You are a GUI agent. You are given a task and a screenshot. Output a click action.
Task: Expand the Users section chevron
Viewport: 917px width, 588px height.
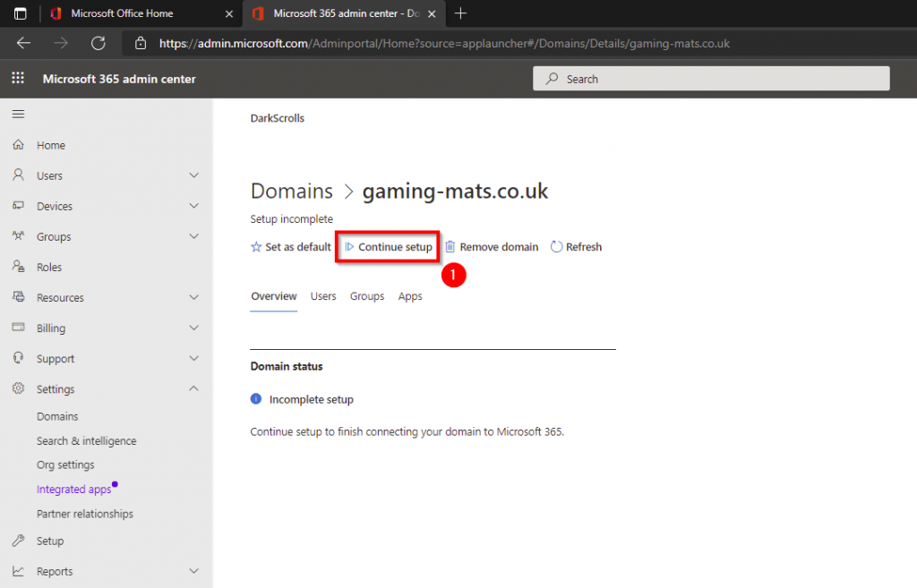point(193,175)
